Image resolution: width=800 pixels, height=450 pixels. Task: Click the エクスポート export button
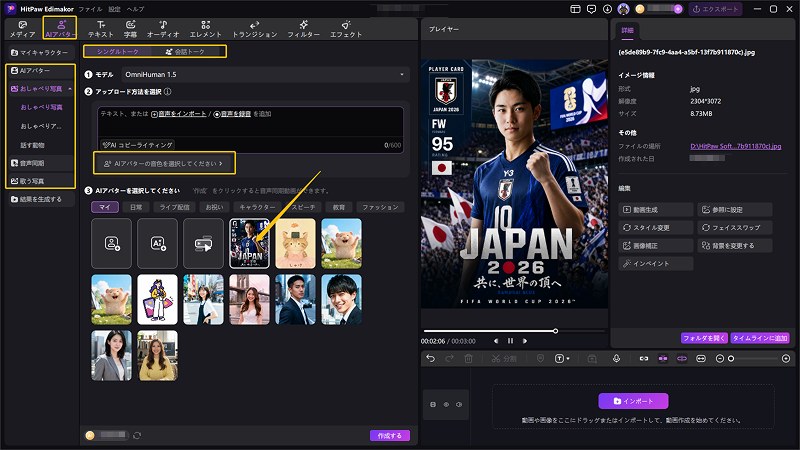715,9
